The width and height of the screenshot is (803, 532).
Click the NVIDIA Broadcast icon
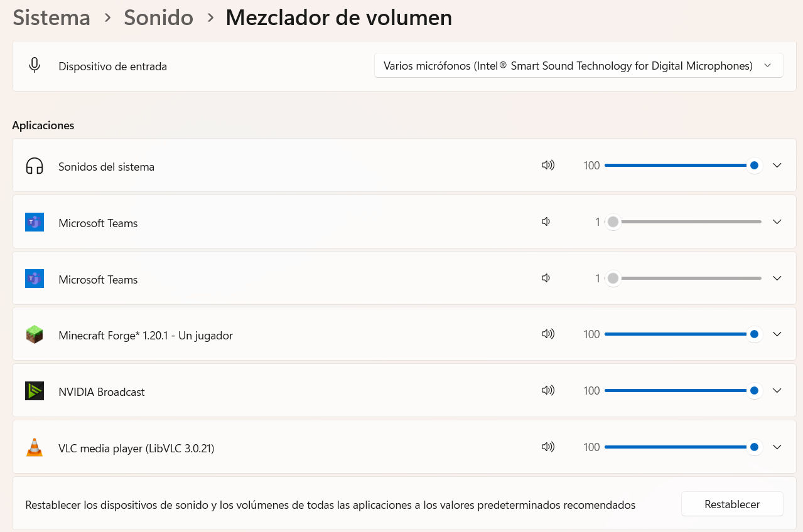pos(35,390)
